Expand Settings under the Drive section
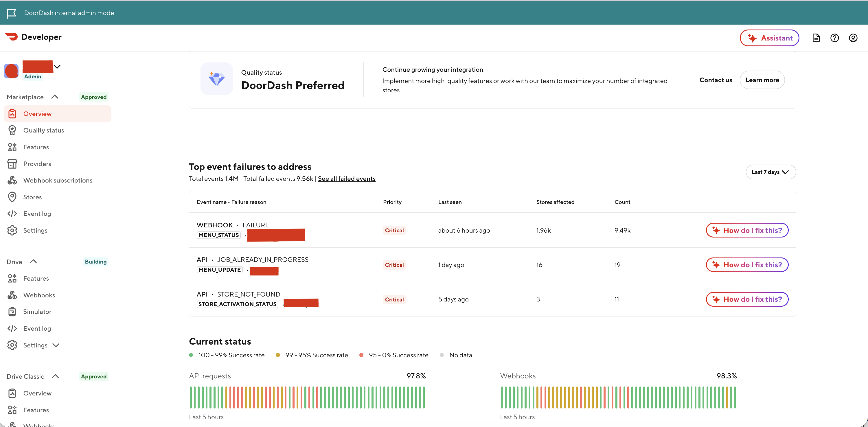 (56, 345)
